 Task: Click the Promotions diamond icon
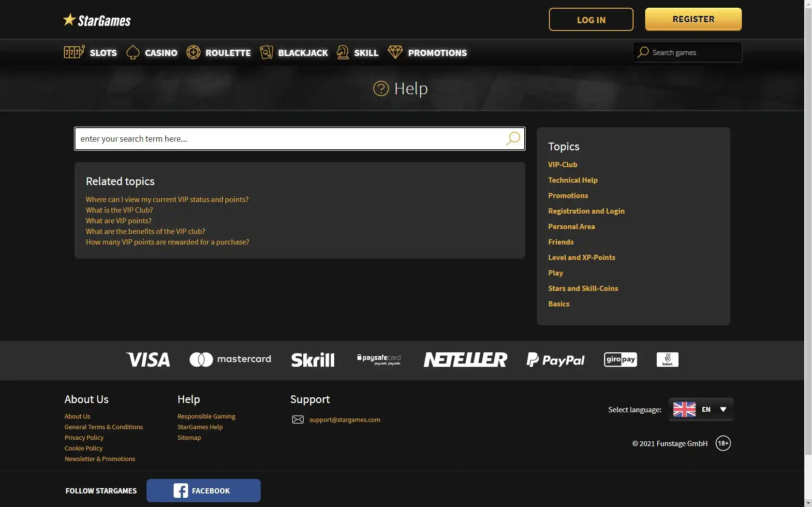[x=395, y=52]
